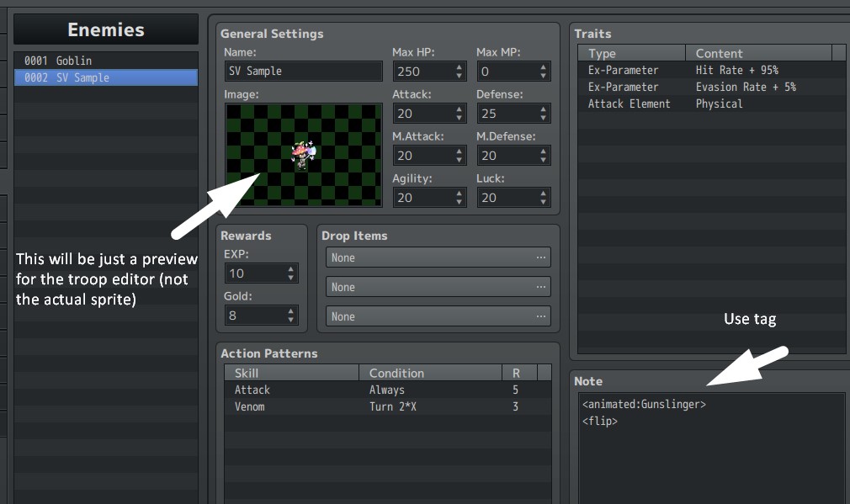
Task: Increase EXP reward with up arrow
Action: [x=291, y=268]
